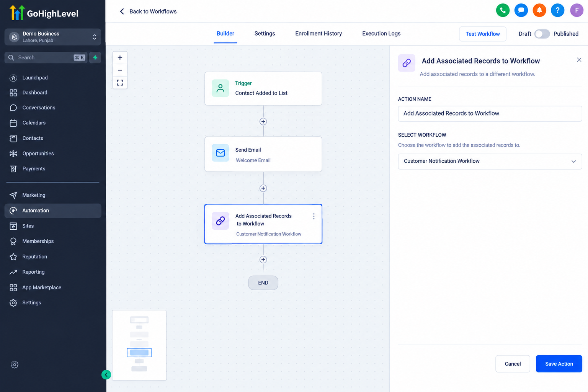This screenshot has height=392, width=588.
Task: Switch to the Builder tab
Action: tap(225, 34)
